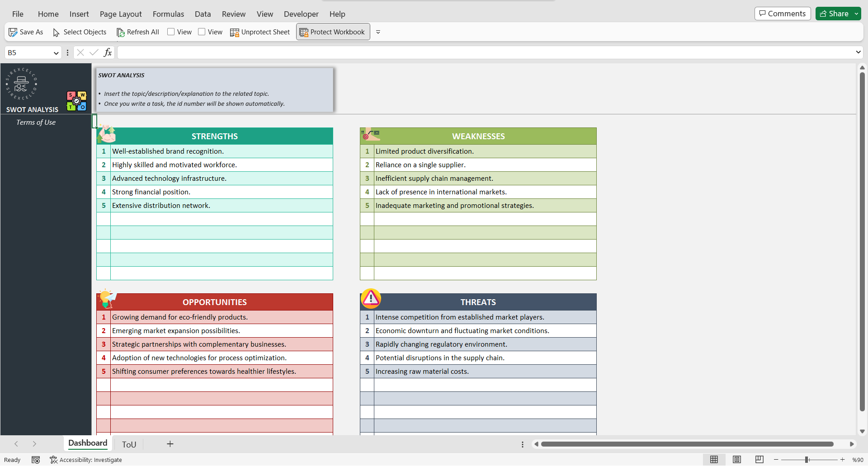Open the Page Layout tab
Screen dimensions: 868x466
pyautogui.click(x=121, y=14)
